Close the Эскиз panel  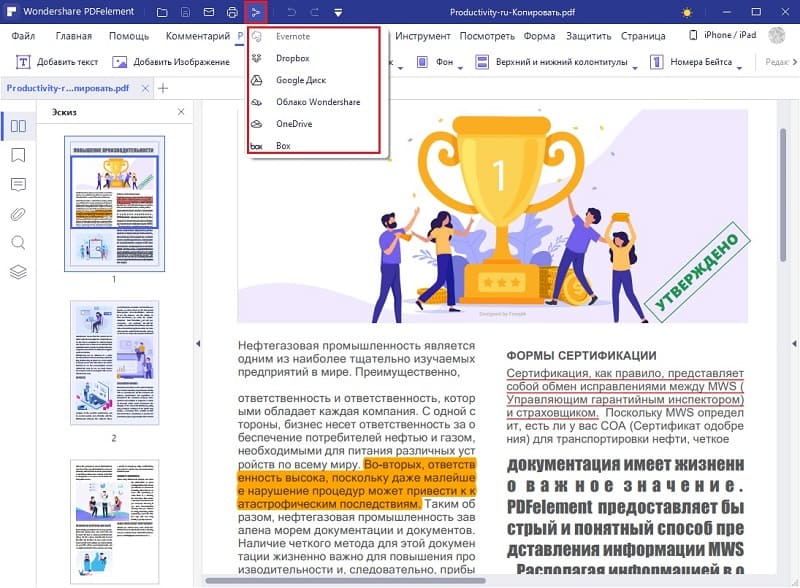[180, 111]
